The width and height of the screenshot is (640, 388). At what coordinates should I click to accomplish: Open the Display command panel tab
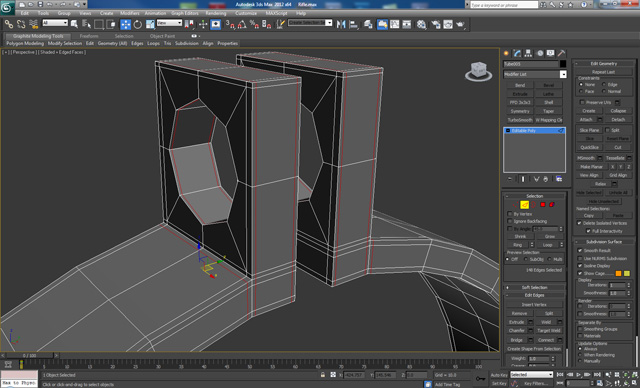pos(551,53)
